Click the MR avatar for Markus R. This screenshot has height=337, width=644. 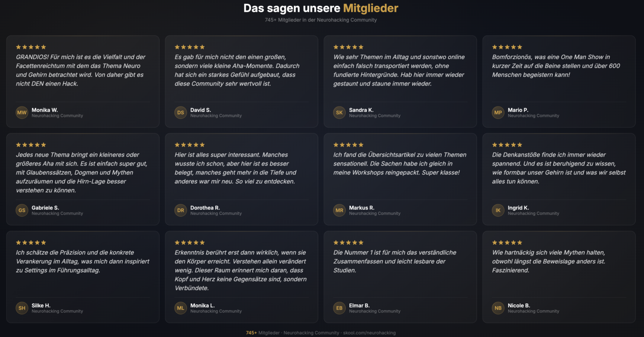coord(339,210)
